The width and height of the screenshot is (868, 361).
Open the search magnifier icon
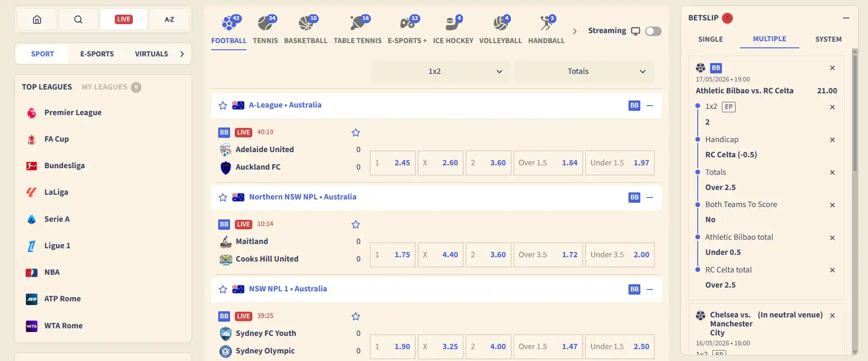tap(78, 19)
